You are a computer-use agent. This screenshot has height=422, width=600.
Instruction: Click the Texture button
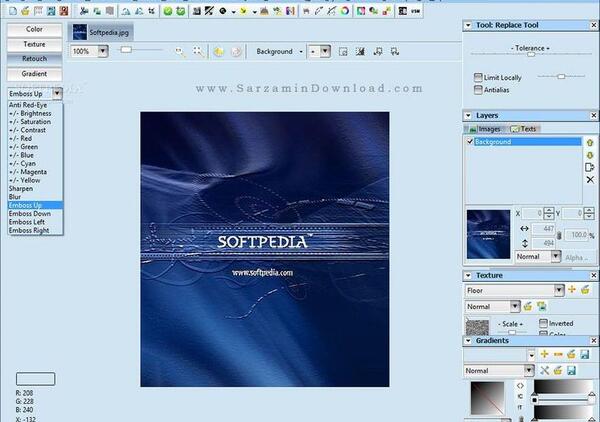click(x=34, y=44)
